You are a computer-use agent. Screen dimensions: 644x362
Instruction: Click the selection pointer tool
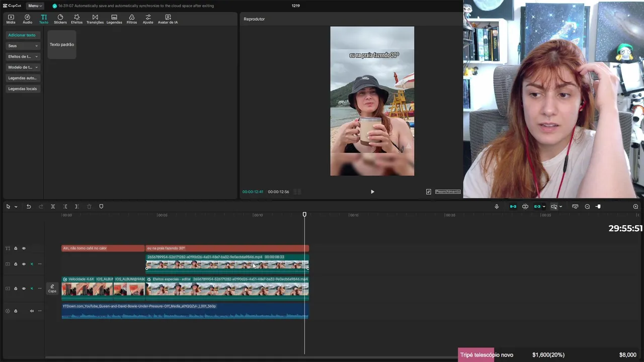pos(8,207)
